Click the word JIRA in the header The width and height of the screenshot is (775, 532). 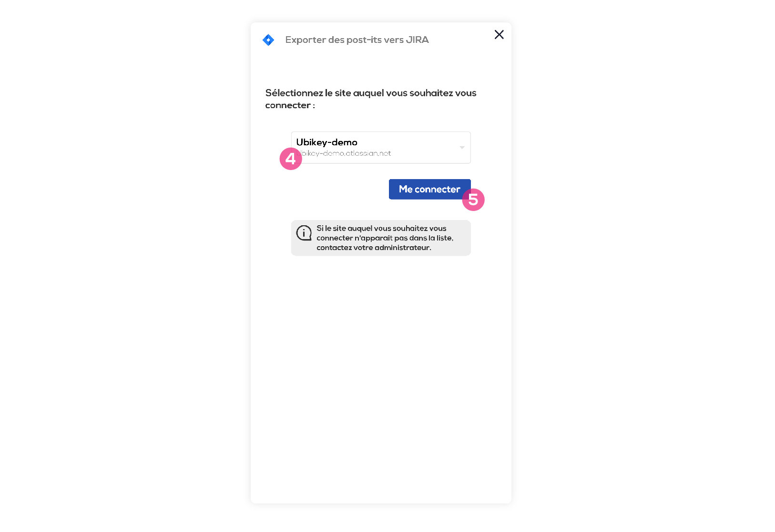click(x=418, y=40)
